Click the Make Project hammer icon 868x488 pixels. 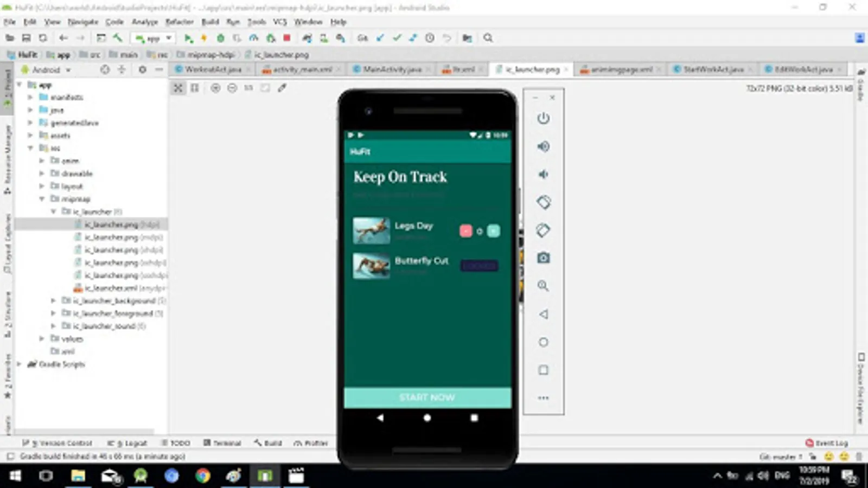tap(117, 38)
